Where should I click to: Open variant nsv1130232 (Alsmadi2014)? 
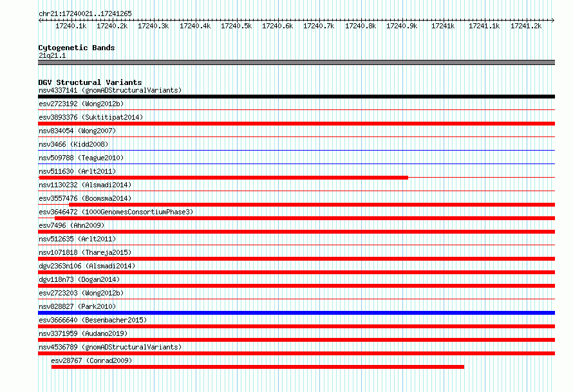click(85, 185)
